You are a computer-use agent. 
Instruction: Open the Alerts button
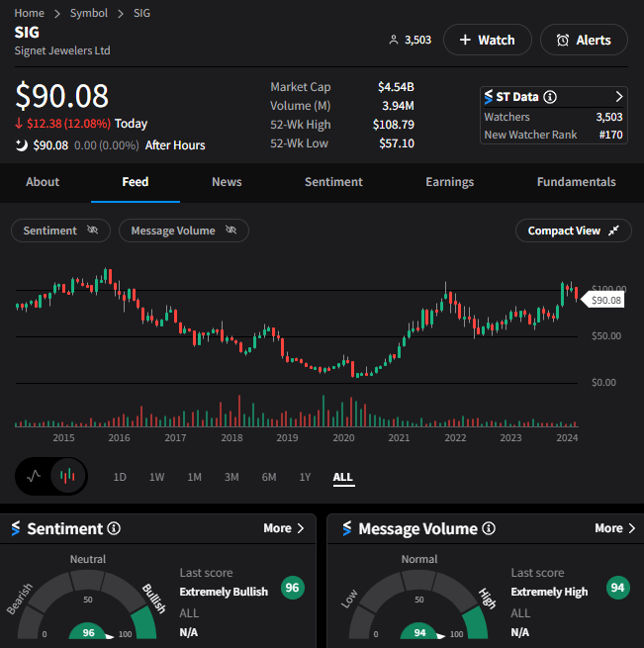584,40
